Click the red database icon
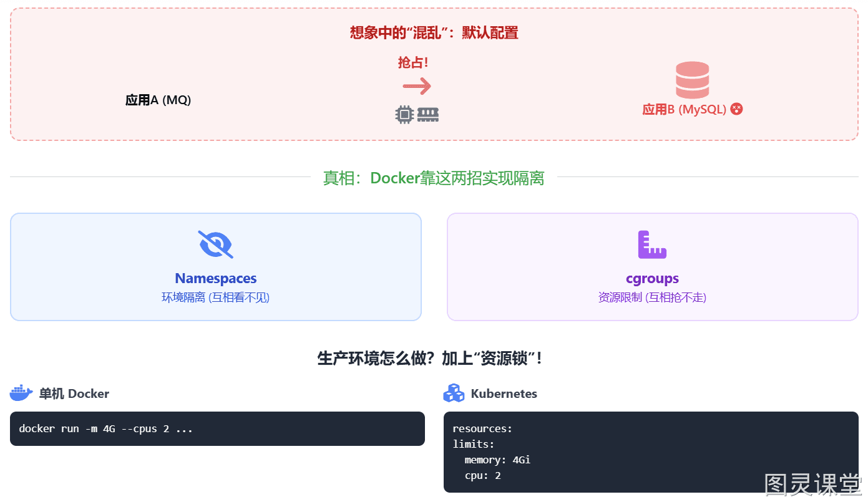Viewport: 868px width, 502px height. click(692, 80)
